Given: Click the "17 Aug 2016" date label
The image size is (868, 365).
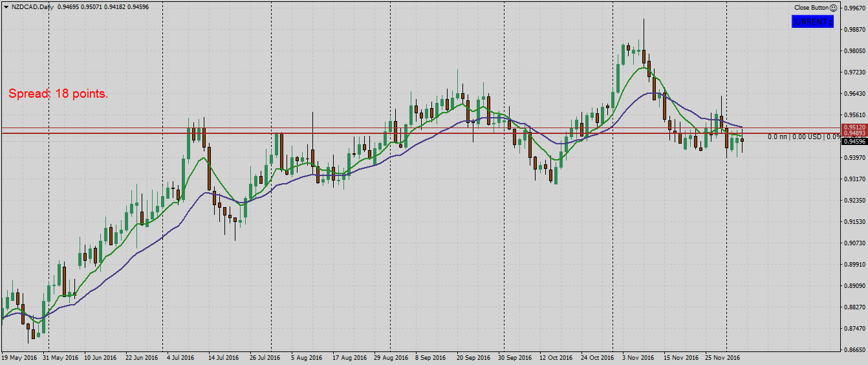Looking at the screenshot, I should click(x=349, y=357).
